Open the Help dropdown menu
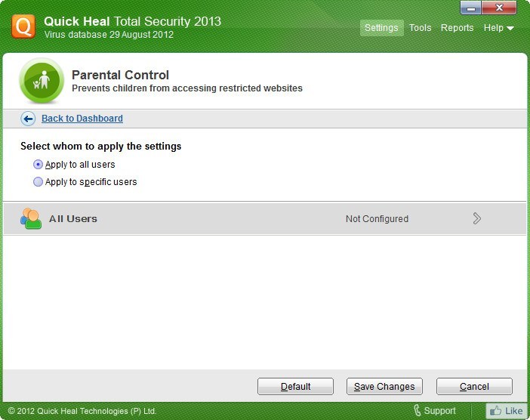This screenshot has width=530, height=420. point(498,28)
